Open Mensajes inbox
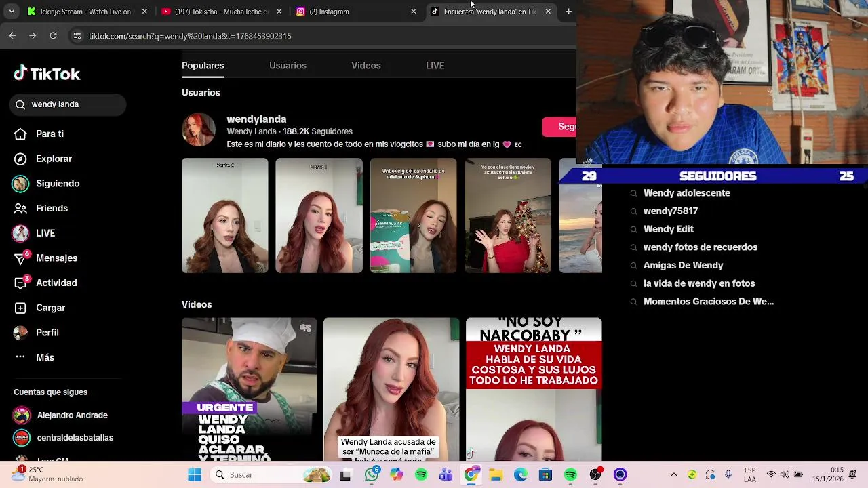Image resolution: width=868 pixels, height=488 pixels. click(45, 258)
